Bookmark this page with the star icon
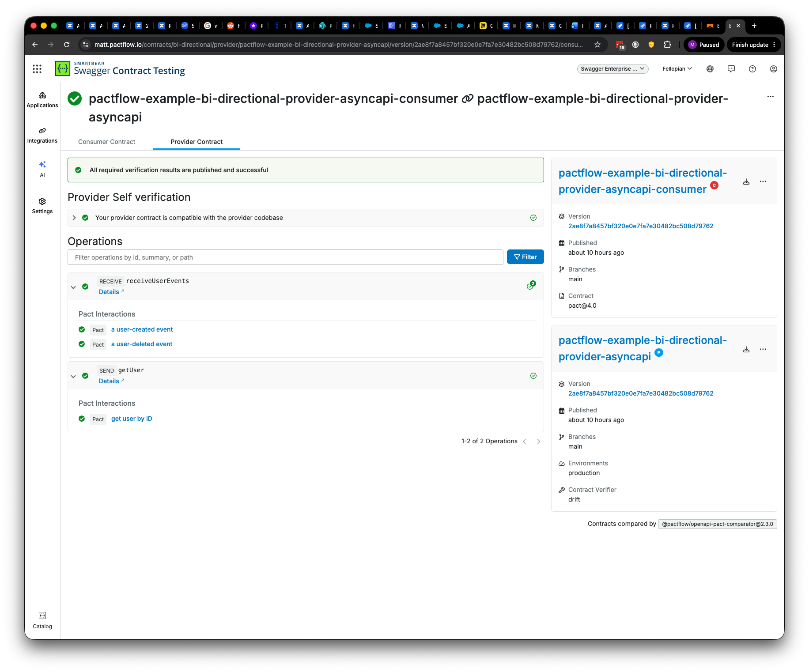Screen dimensions: 809x672 click(x=597, y=45)
